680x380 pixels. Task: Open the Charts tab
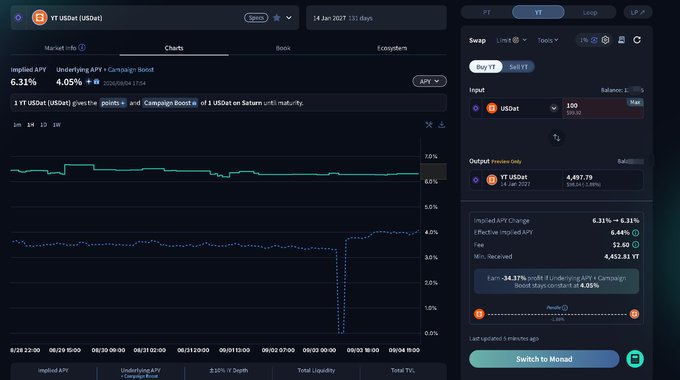click(174, 48)
